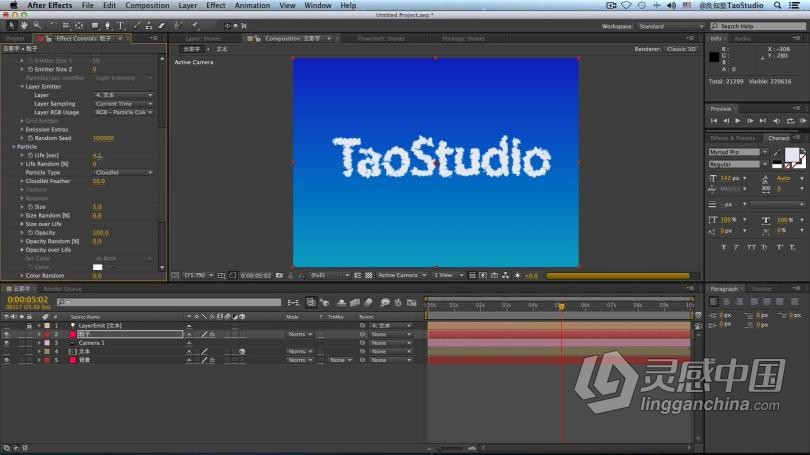Toggle visibility of layer 5
Image resolution: width=810 pixels, height=455 pixels.
[6, 360]
